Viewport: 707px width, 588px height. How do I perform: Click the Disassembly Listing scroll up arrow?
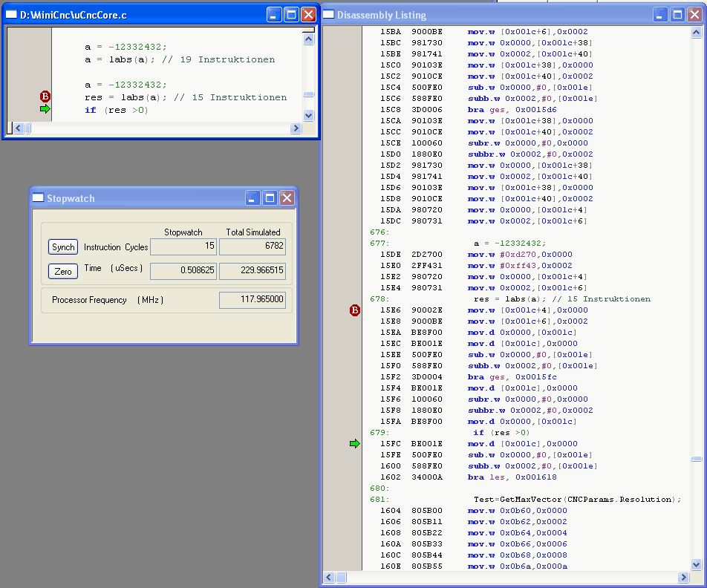696,33
